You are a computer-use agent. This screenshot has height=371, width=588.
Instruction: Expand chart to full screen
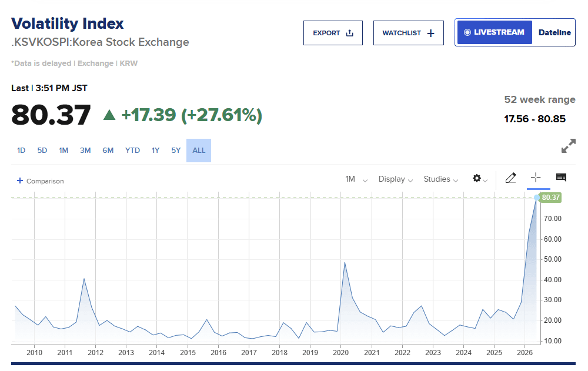(568, 146)
